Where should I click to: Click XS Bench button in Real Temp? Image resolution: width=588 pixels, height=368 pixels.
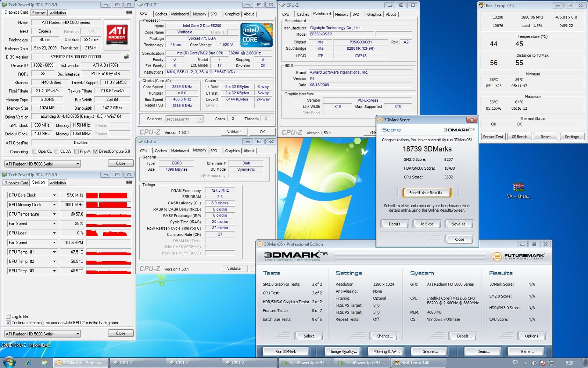pyautogui.click(x=519, y=137)
